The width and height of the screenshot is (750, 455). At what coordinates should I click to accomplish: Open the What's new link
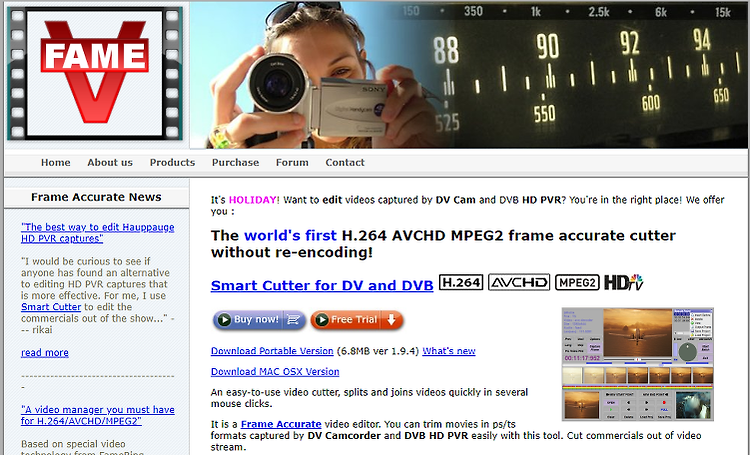coord(449,351)
